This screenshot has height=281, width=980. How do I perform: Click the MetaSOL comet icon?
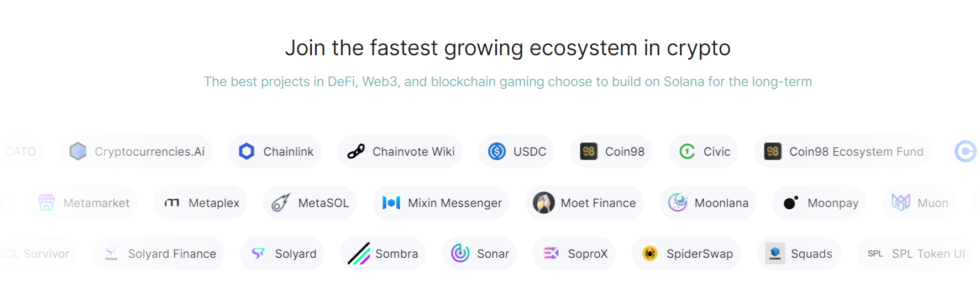(x=281, y=203)
